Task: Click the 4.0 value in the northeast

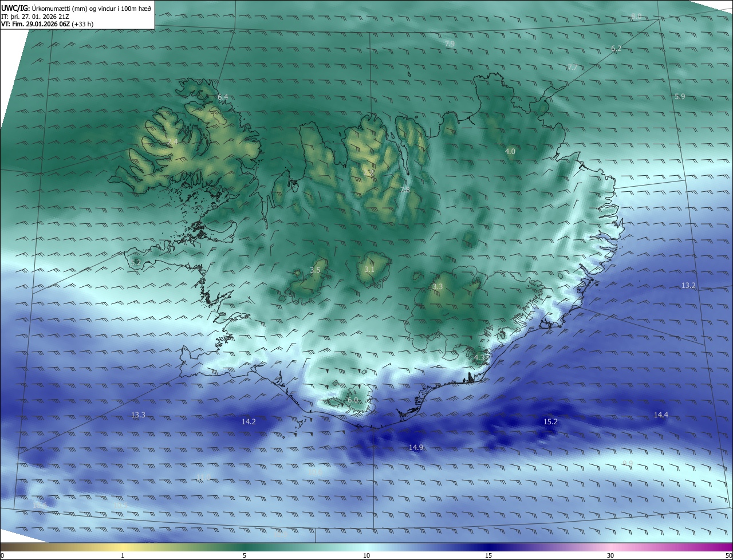Action: tap(510, 152)
